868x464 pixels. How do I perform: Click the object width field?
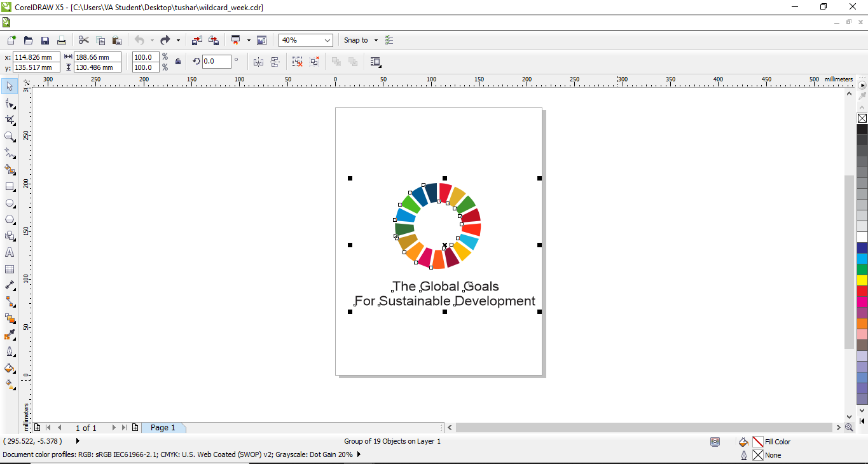97,57
